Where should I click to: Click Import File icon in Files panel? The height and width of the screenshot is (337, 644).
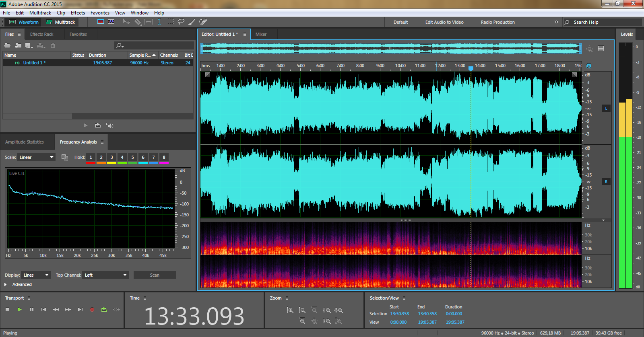pyautogui.click(x=18, y=45)
